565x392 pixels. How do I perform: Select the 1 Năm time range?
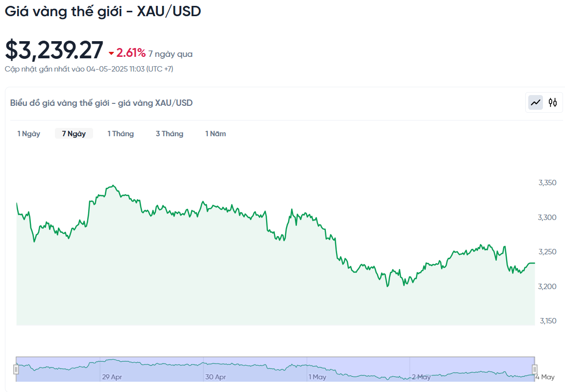click(216, 134)
